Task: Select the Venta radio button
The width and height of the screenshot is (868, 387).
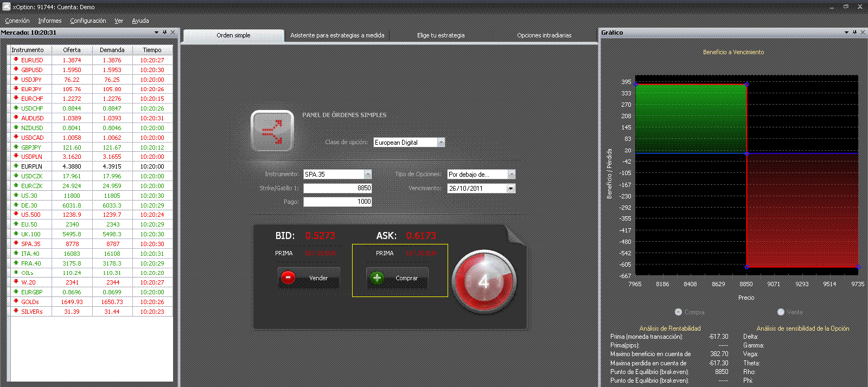Action: click(x=781, y=312)
